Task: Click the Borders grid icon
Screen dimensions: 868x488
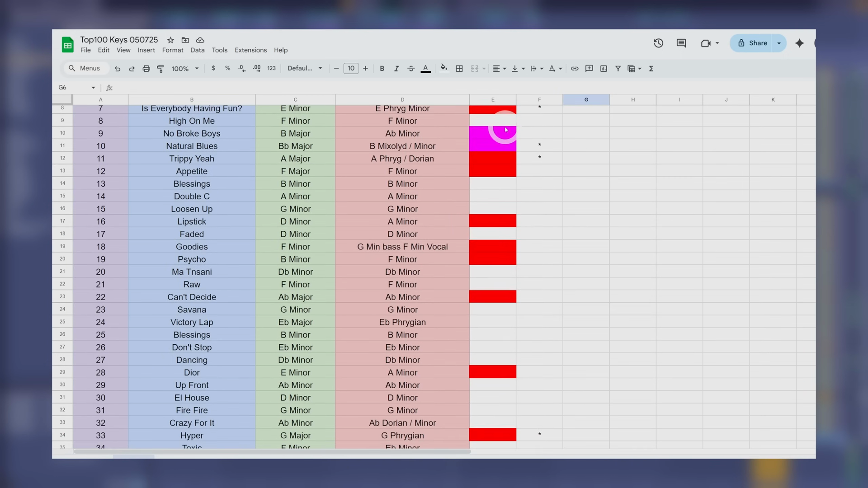Action: (459, 69)
